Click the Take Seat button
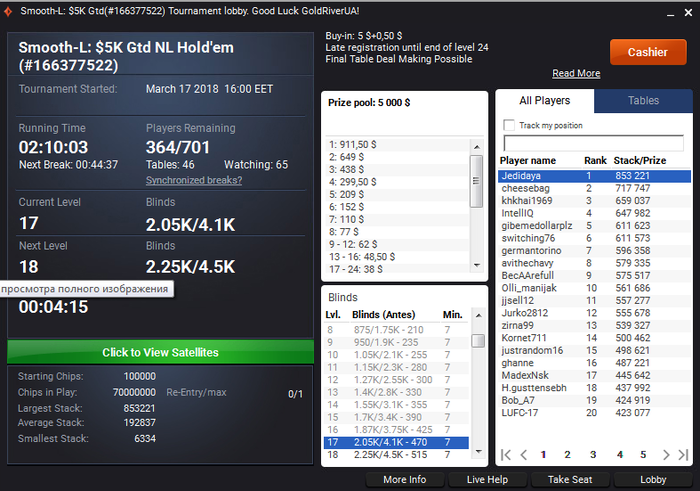700x491 pixels. (x=570, y=479)
